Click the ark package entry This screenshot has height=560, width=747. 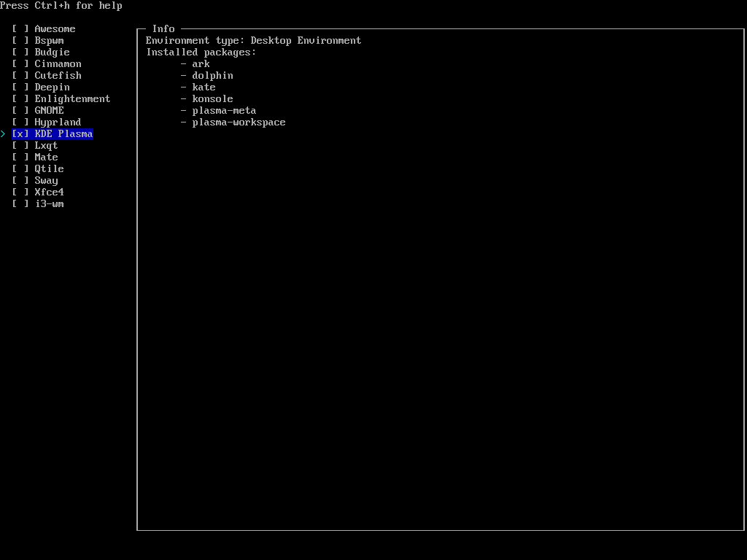[201, 64]
